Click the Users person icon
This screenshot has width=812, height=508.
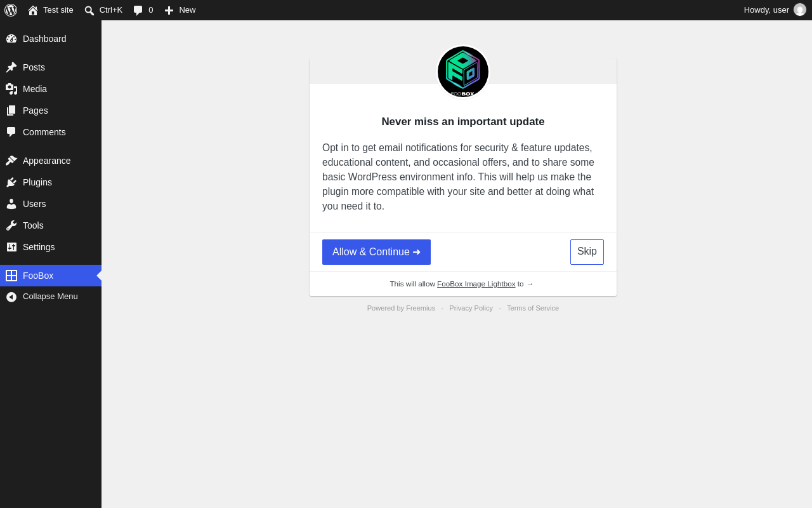click(11, 204)
